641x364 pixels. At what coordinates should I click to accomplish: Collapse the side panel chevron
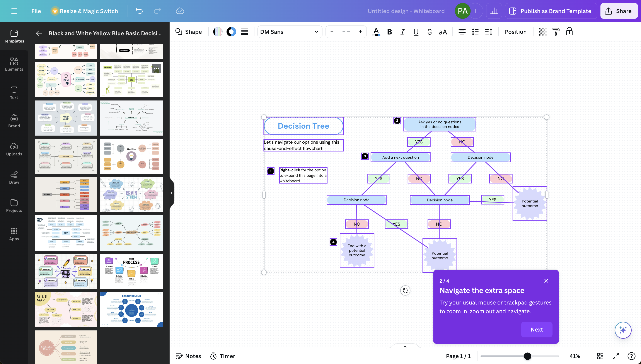(172, 193)
